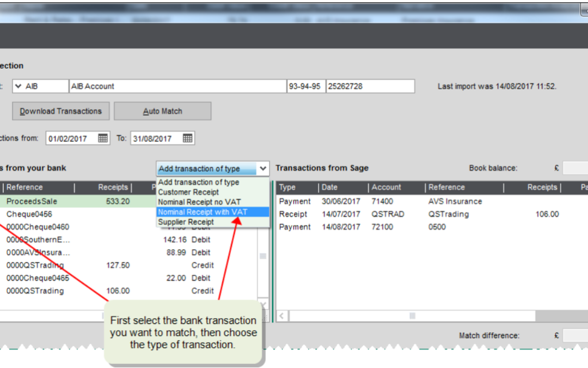Choose Supplier Receipt from the dropdown list
The width and height of the screenshot is (588, 368).
pos(186,222)
